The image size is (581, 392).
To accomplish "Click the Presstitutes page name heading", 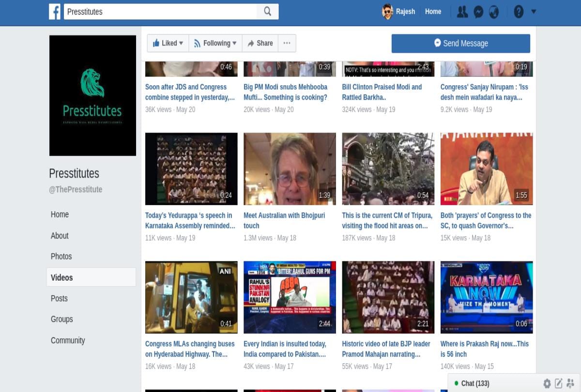I will click(x=74, y=173).
